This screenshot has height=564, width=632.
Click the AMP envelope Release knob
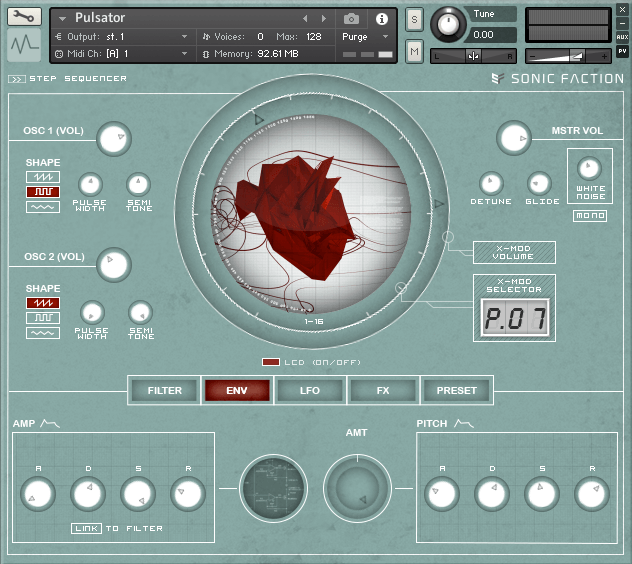pyautogui.click(x=188, y=494)
